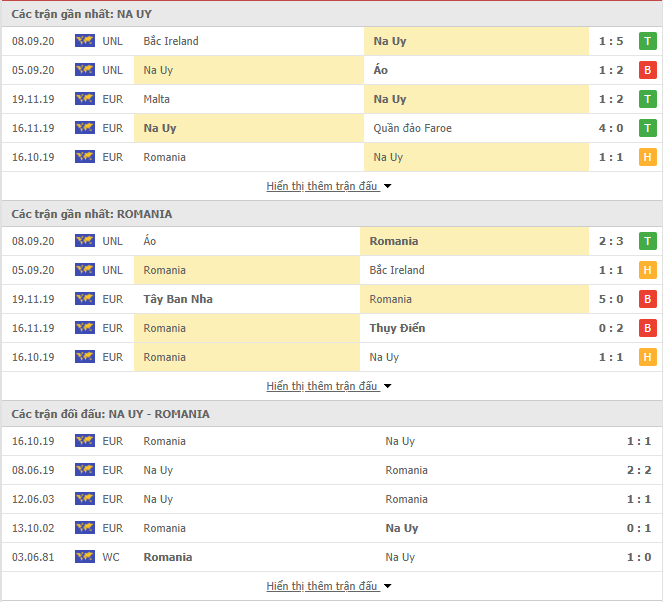Click the red B badge on Na Uy vs Áo row
The width and height of the screenshot is (663, 602).
pyautogui.click(x=647, y=70)
